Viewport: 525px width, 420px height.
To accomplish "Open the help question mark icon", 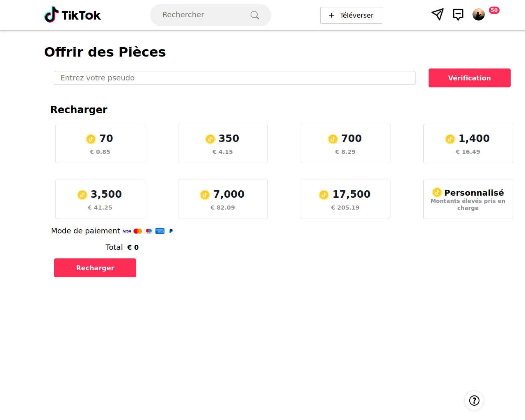I will pos(474,400).
